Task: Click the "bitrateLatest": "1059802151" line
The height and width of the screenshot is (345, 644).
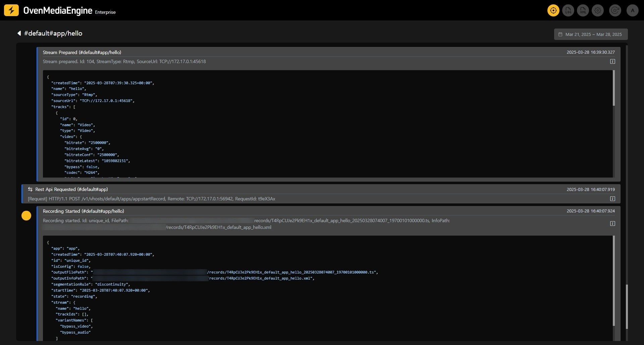Action: coord(97,161)
